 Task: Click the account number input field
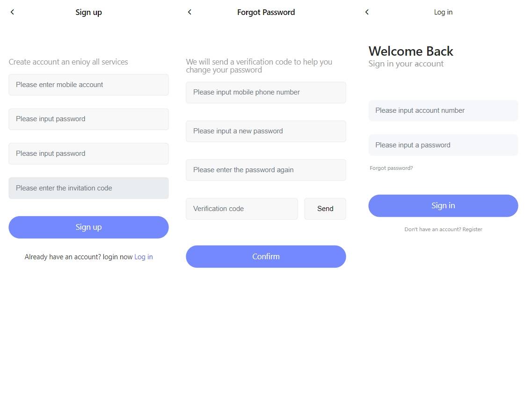click(443, 111)
